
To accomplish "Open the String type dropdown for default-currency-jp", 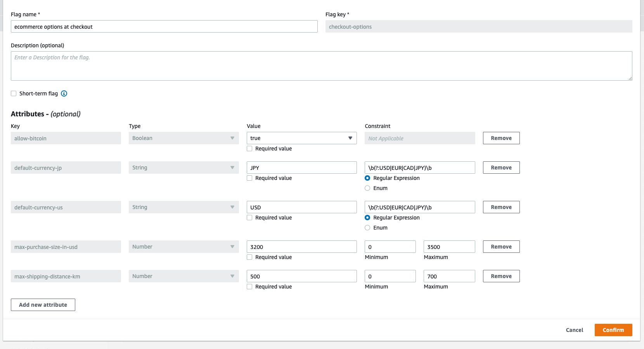I will [184, 168].
